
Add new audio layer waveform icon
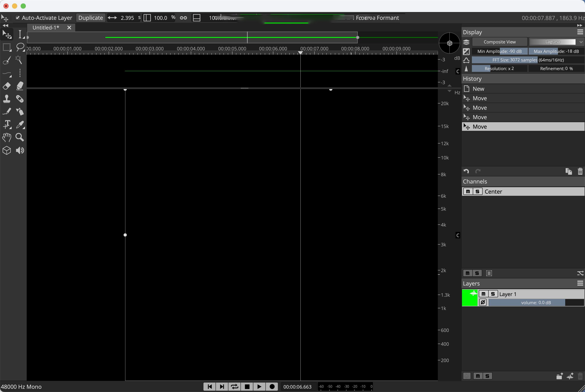click(570, 376)
